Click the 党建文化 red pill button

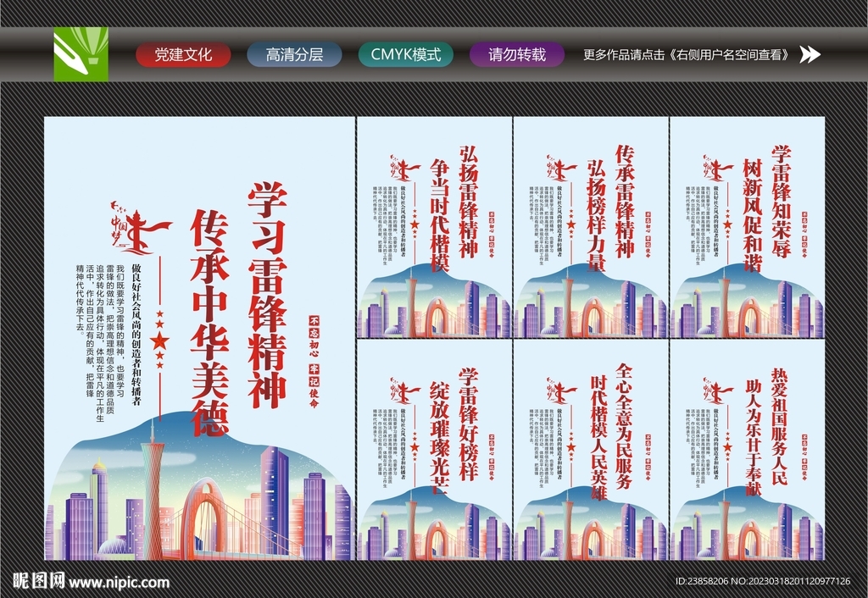(x=183, y=55)
